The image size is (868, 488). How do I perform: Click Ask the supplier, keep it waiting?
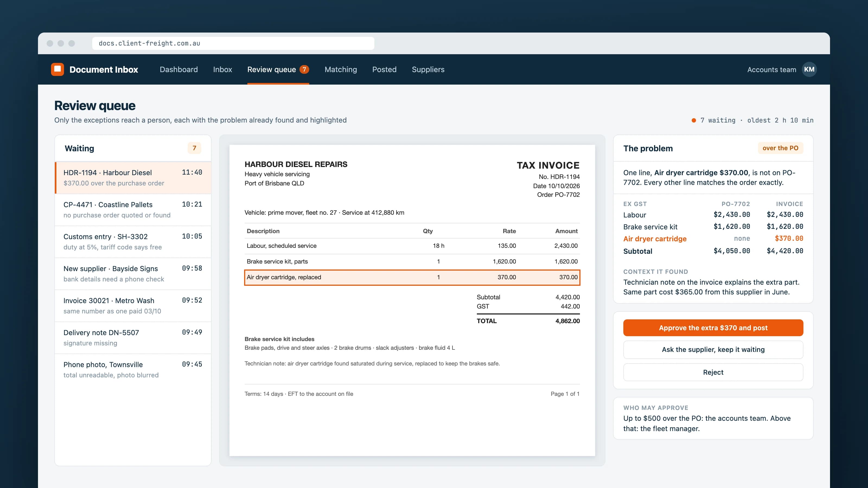tap(713, 349)
